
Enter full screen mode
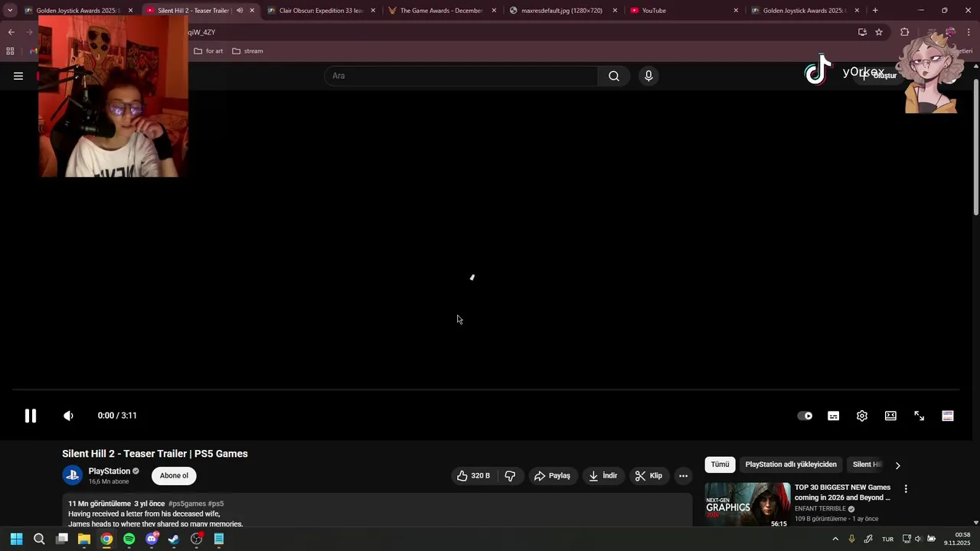(920, 416)
